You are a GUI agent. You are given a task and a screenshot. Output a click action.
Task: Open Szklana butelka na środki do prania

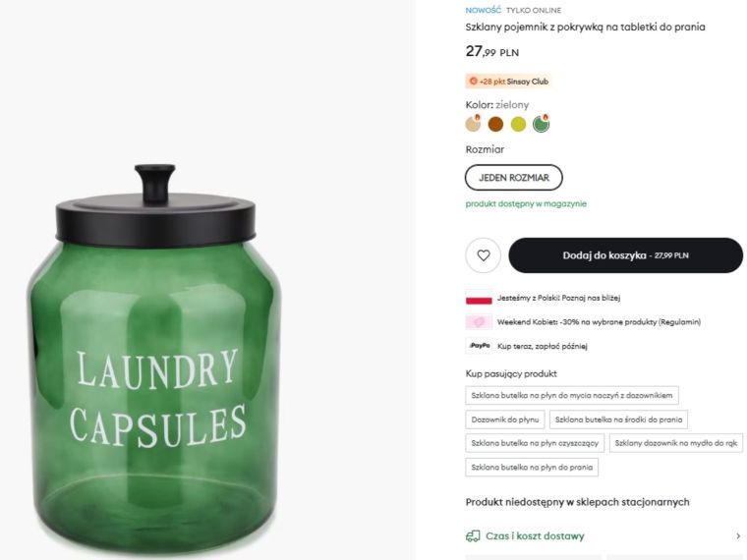[x=617, y=420]
